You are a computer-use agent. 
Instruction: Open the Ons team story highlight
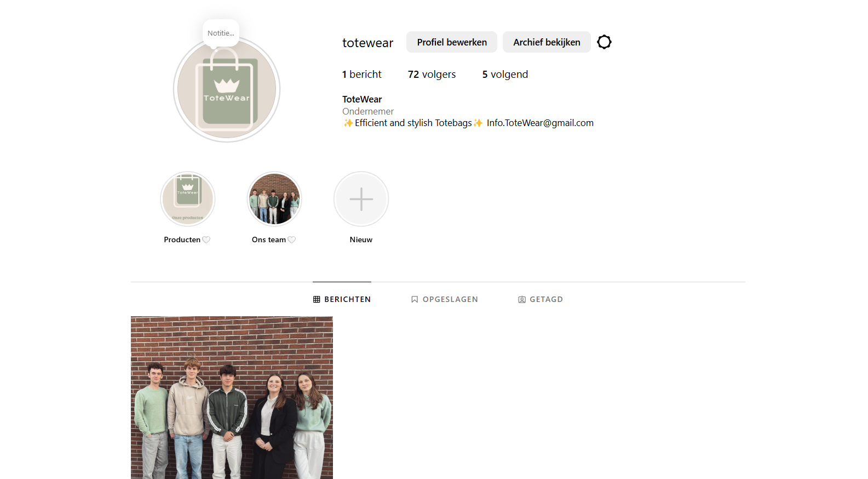pyautogui.click(x=274, y=199)
